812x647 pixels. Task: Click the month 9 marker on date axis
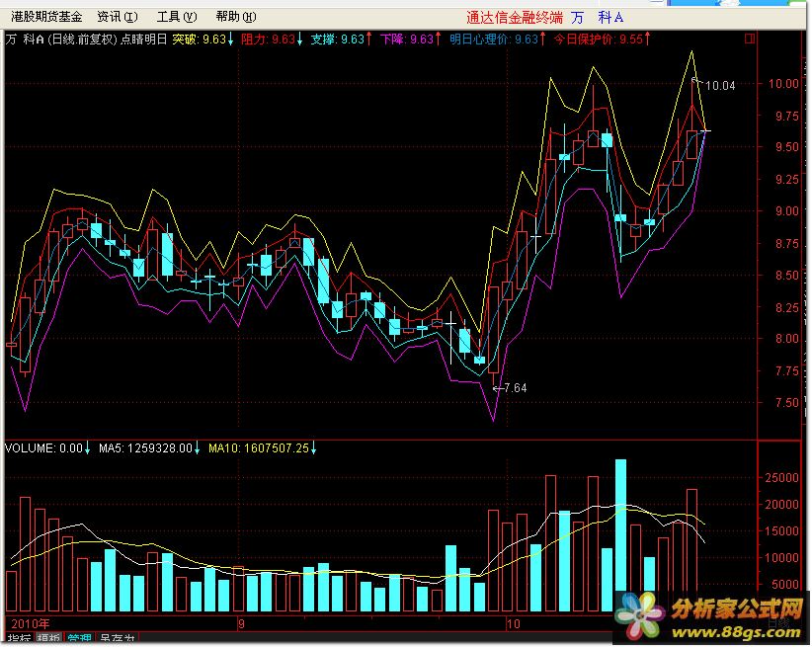click(242, 623)
